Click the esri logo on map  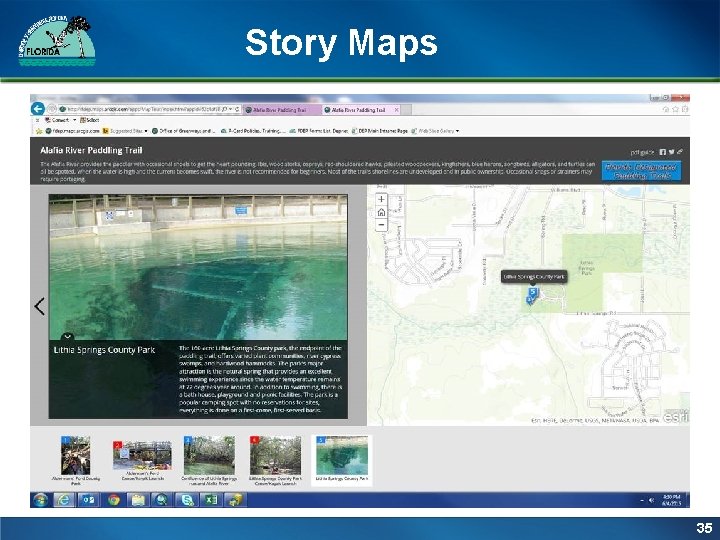coord(676,417)
